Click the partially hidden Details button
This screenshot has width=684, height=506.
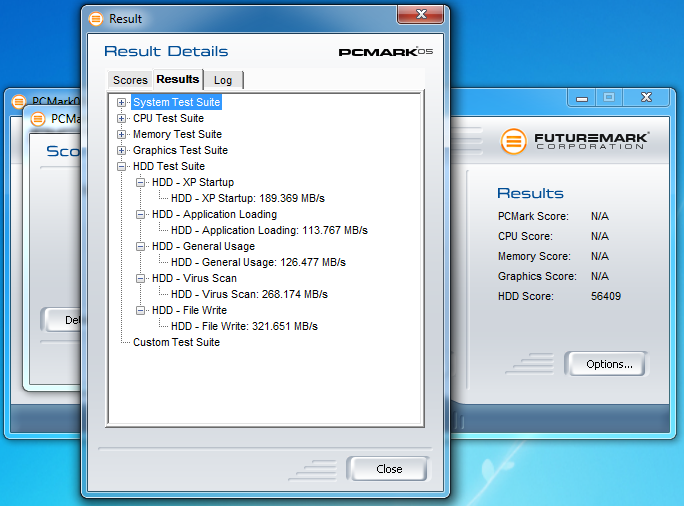(x=62, y=320)
